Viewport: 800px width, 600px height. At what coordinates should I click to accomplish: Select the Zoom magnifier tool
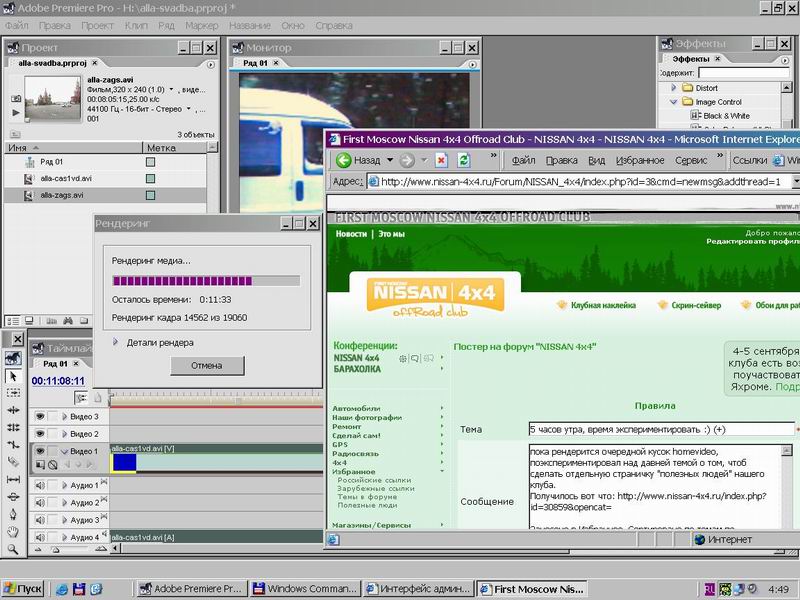[x=13, y=549]
